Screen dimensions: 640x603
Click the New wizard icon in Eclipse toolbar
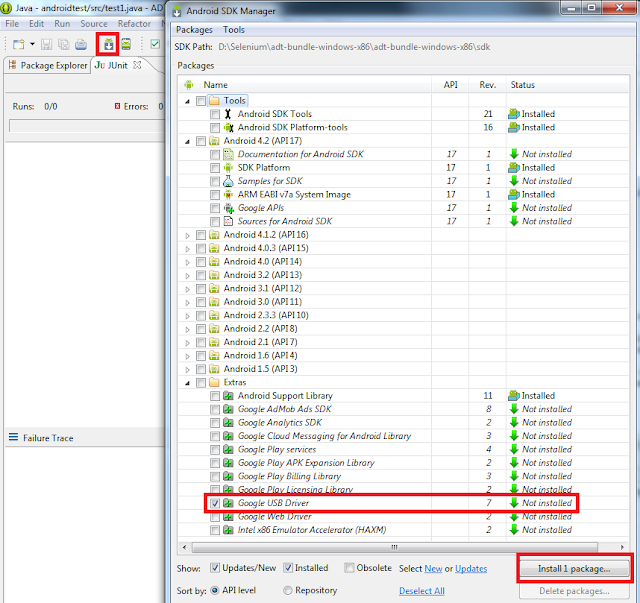19,44
